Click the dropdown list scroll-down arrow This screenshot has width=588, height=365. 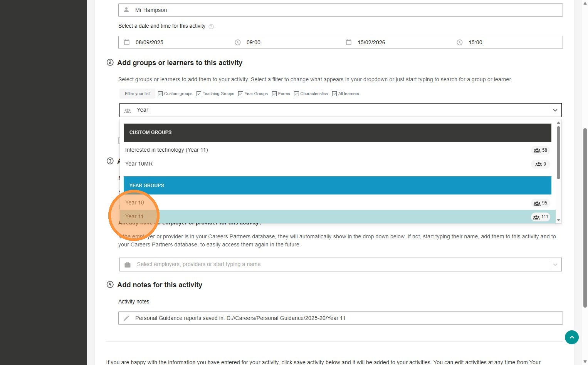[x=558, y=220]
